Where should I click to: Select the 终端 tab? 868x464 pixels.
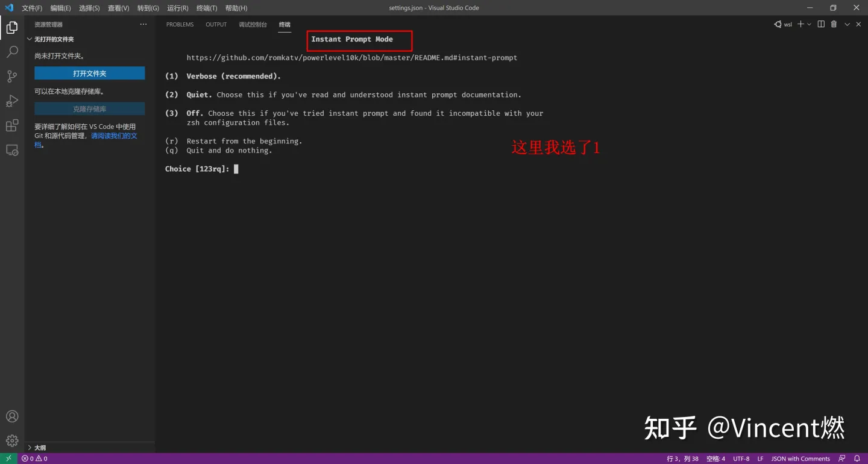[x=285, y=25]
